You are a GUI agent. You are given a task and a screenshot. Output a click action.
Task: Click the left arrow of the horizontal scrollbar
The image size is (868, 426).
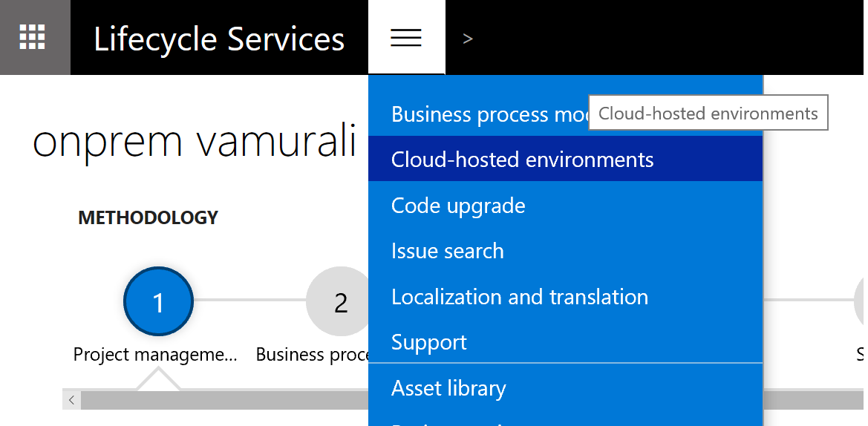[x=71, y=400]
